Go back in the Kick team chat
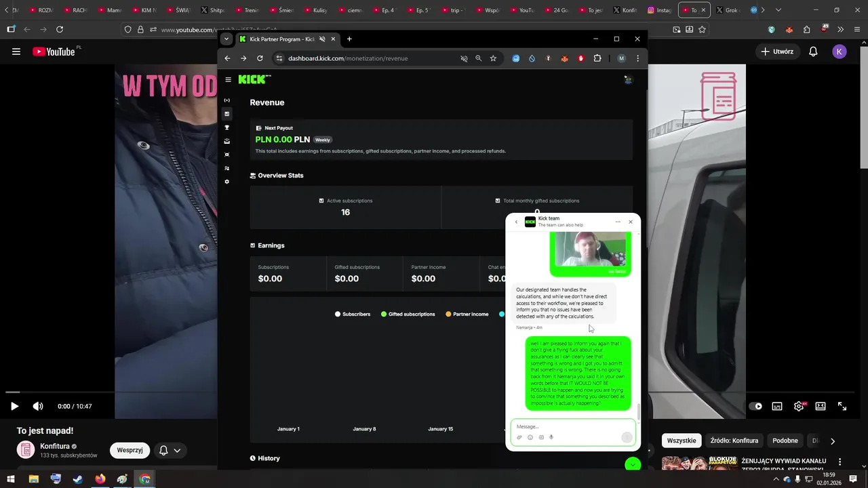 (516, 222)
